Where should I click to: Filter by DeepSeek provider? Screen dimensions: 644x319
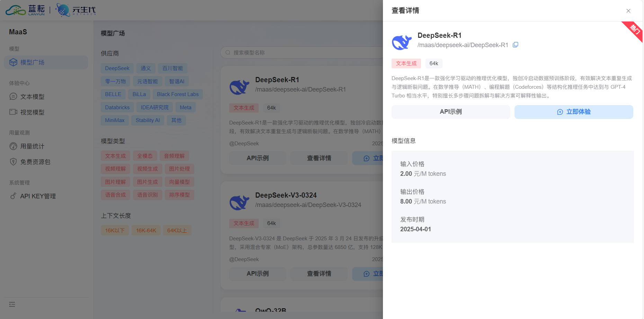point(117,68)
